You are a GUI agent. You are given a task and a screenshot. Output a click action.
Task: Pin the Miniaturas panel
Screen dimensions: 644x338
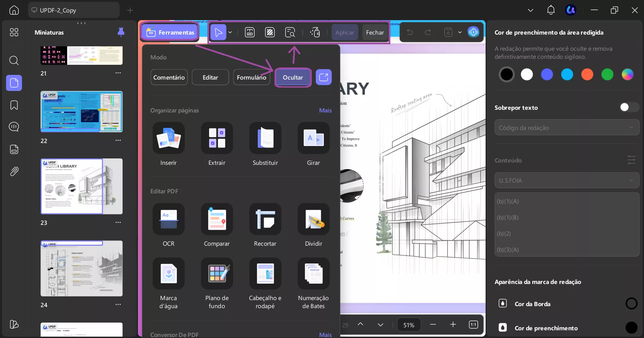tap(121, 32)
